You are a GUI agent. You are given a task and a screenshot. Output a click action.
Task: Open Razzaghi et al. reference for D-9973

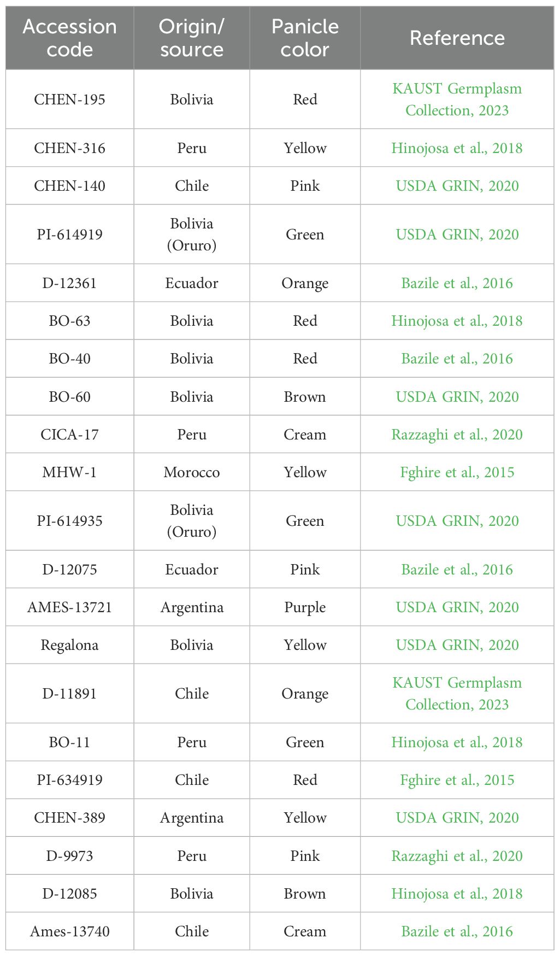coord(457,856)
